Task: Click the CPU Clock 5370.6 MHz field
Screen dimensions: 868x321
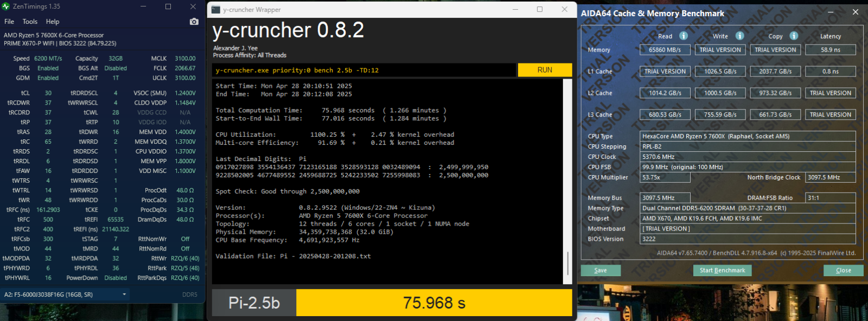Action: 748,157
